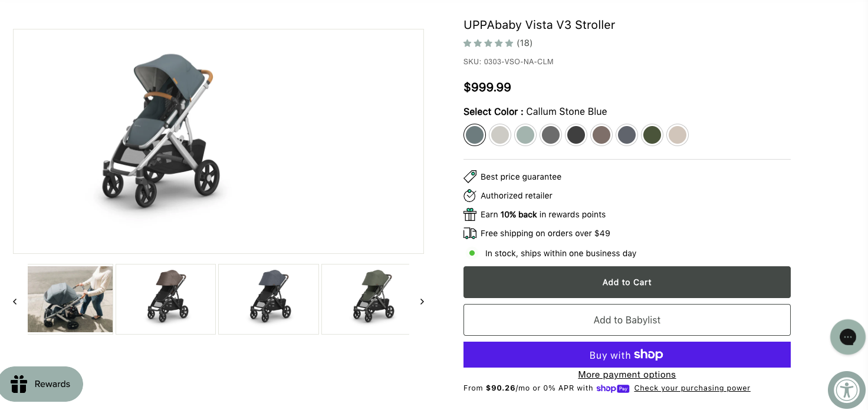The width and height of the screenshot is (868, 410).
Task: Click the Rewards gift icon
Action: 19,384
